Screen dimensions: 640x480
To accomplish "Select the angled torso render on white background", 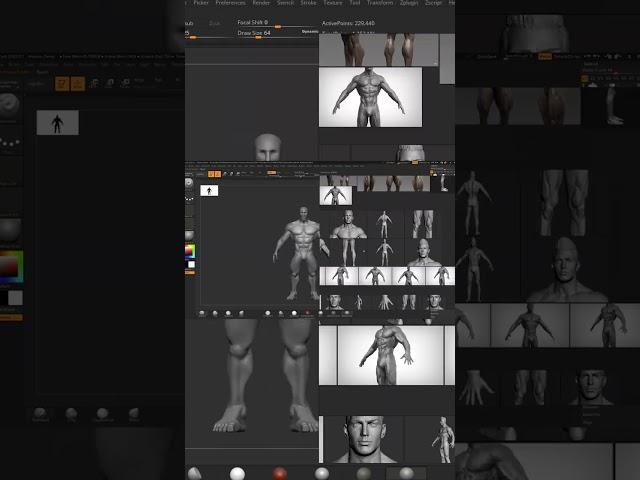I will (390, 355).
